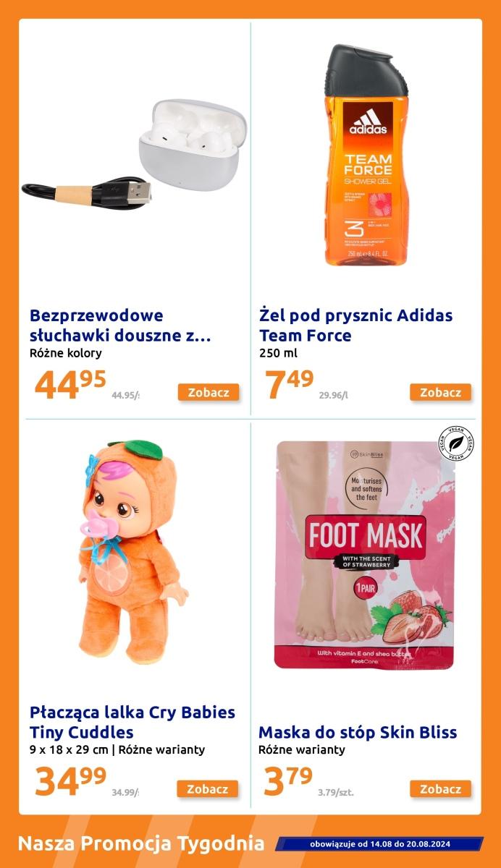Click Zobacz button for Cry Babies doll
This screenshot has height=868, width=501.
pyautogui.click(x=209, y=789)
